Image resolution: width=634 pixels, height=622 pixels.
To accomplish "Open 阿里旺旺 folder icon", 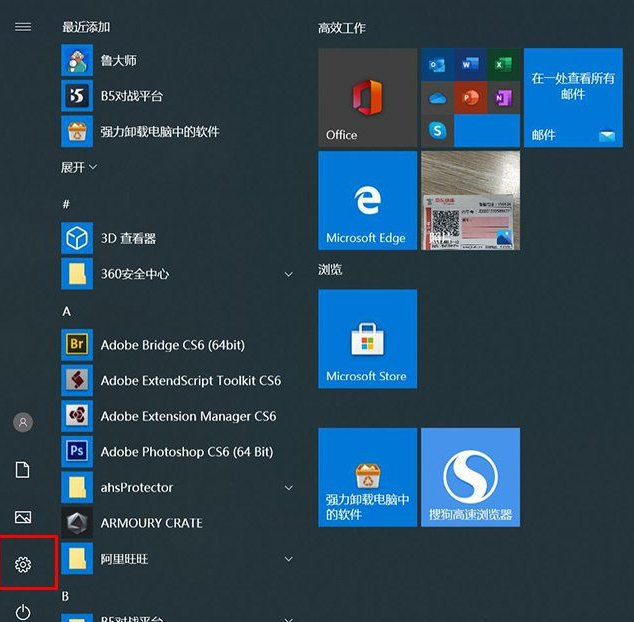I will 77,559.
